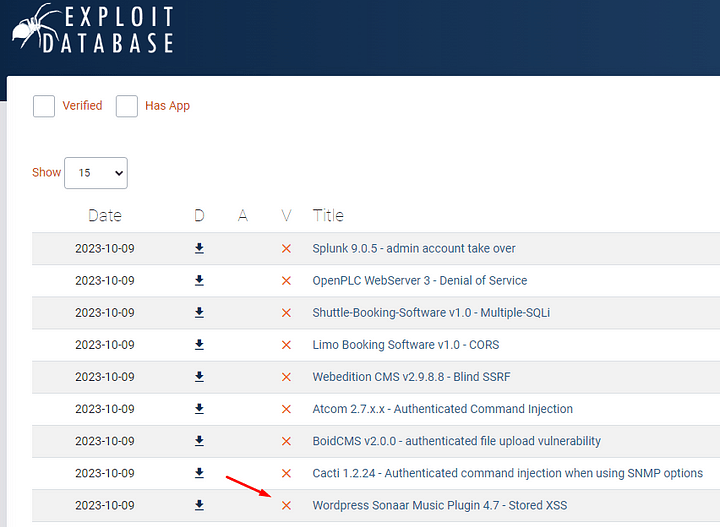Download the Limo Booking Software exploit
Viewport: 720px width, 527px height.
[x=199, y=345]
